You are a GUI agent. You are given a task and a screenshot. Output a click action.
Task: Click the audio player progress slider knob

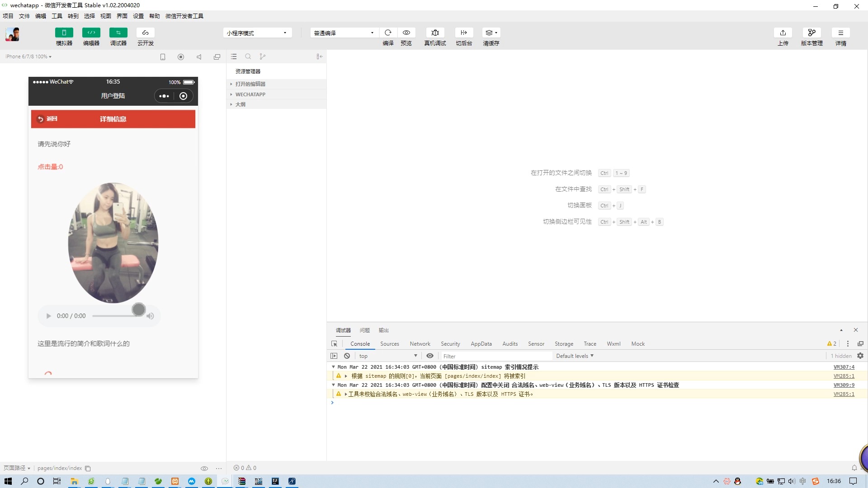139,310
